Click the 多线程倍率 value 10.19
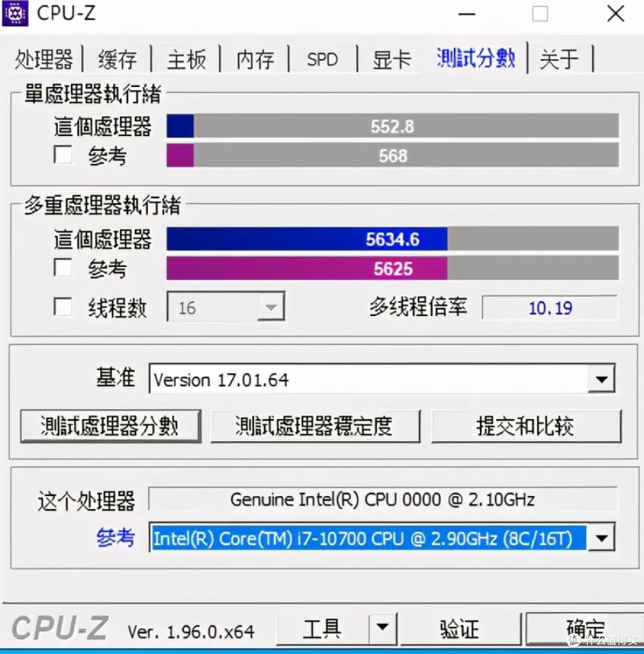Image resolution: width=644 pixels, height=654 pixels. 550,308
